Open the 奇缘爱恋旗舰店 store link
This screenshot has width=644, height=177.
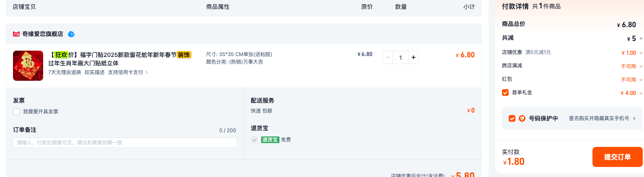43,34
